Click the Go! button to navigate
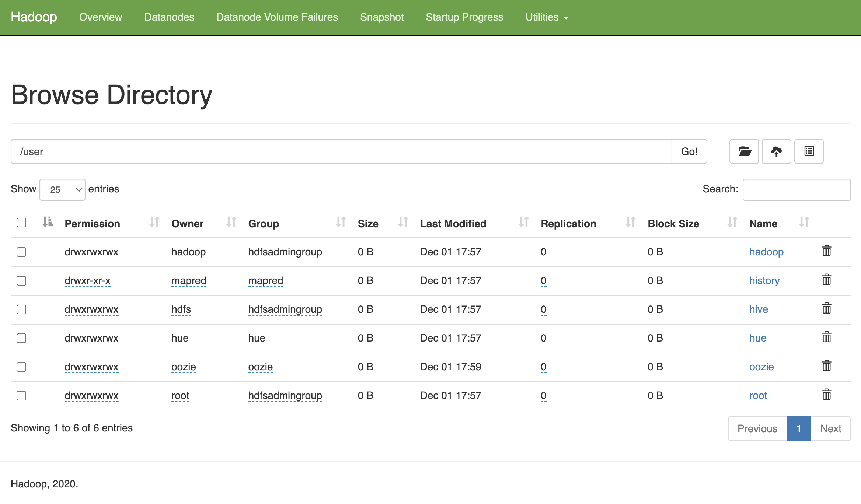 tap(689, 151)
